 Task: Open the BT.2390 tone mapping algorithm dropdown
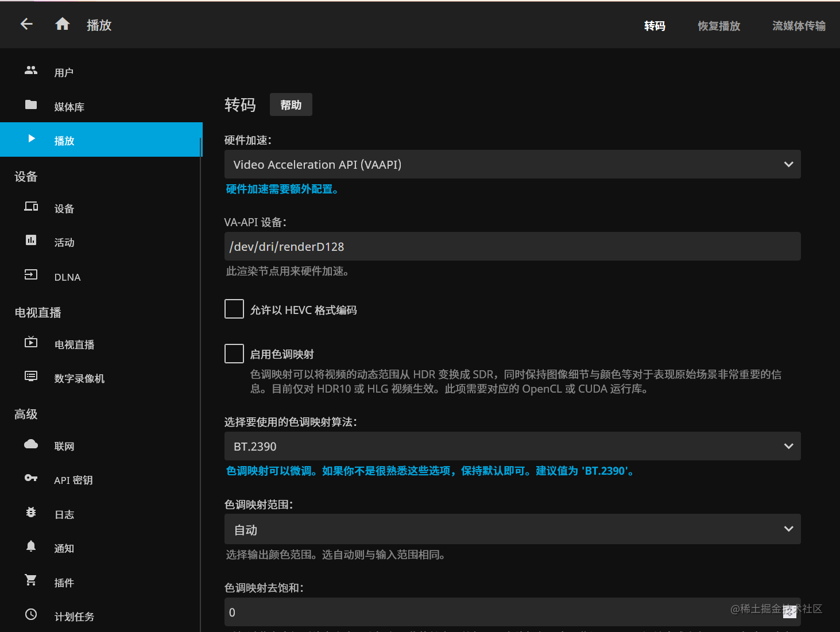pos(512,447)
